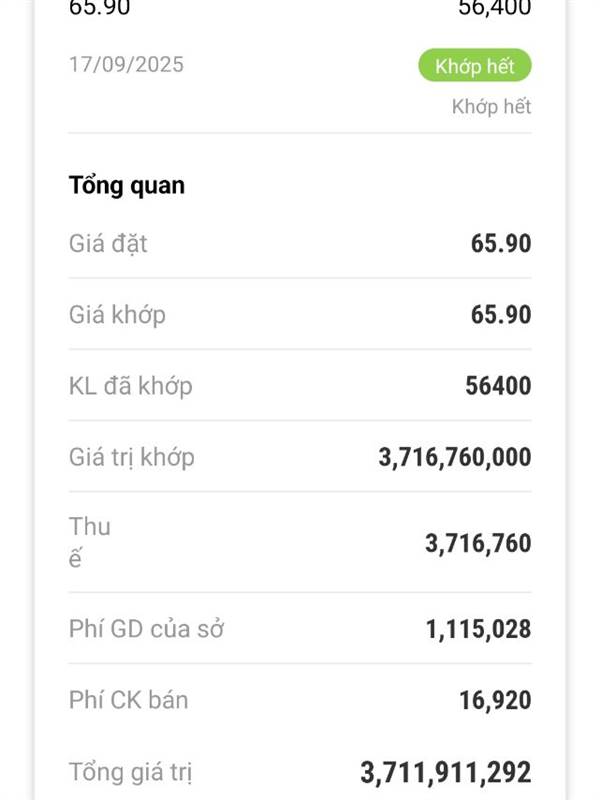600x800 pixels.
Task: Tap the KL đã khớp label
Action: tap(130, 386)
